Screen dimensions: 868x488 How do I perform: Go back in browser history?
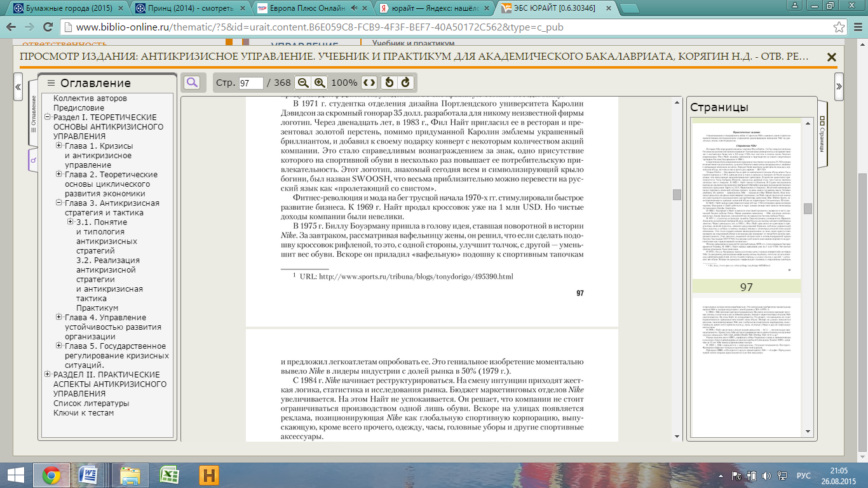click(x=12, y=28)
